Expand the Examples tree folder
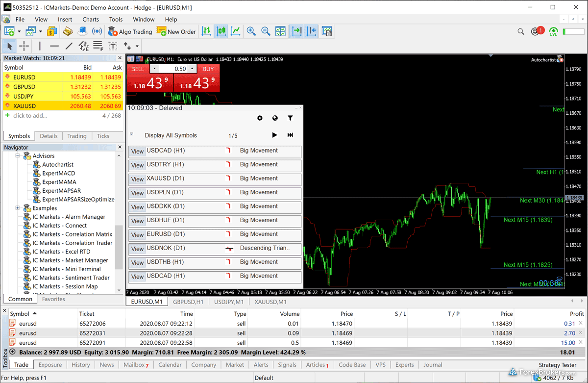 pyautogui.click(x=18, y=208)
